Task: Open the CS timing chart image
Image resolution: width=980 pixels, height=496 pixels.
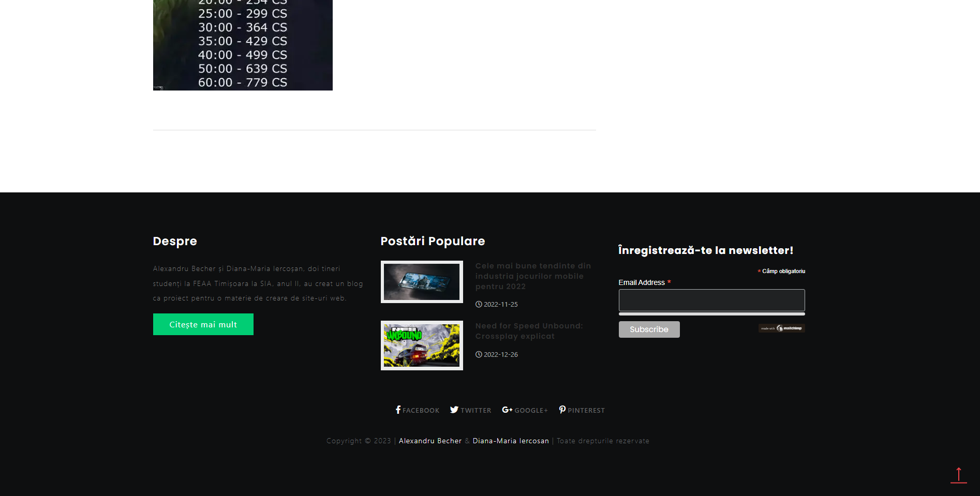Action: click(243, 45)
